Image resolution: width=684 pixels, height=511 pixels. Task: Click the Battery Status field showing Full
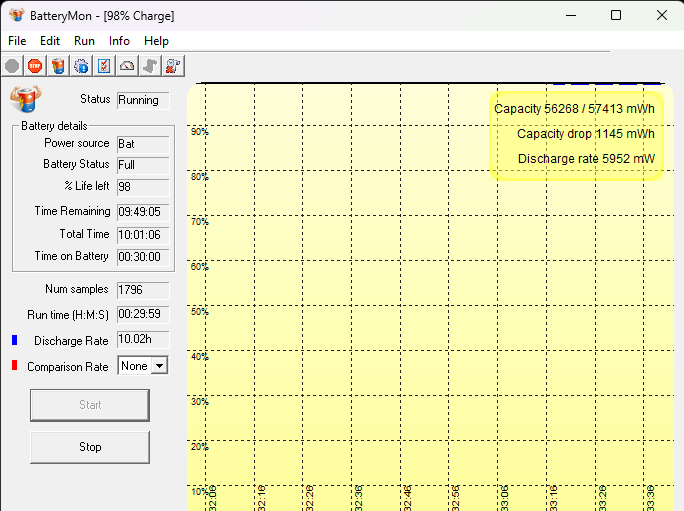[143, 165]
